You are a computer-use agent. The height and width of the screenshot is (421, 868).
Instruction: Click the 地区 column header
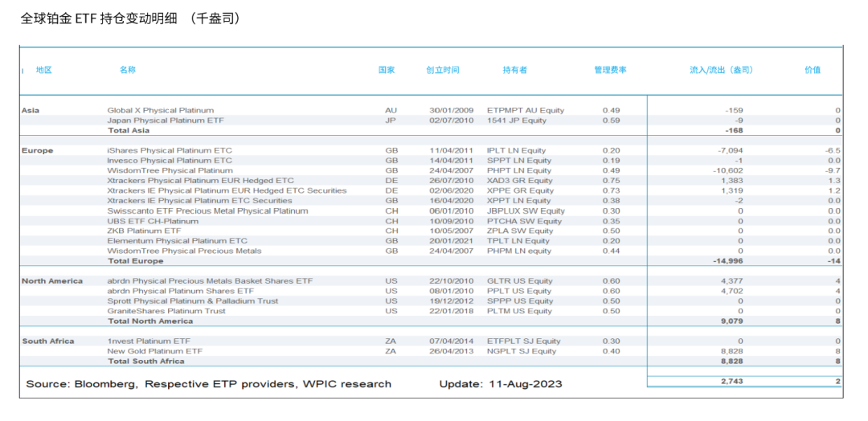(43, 70)
